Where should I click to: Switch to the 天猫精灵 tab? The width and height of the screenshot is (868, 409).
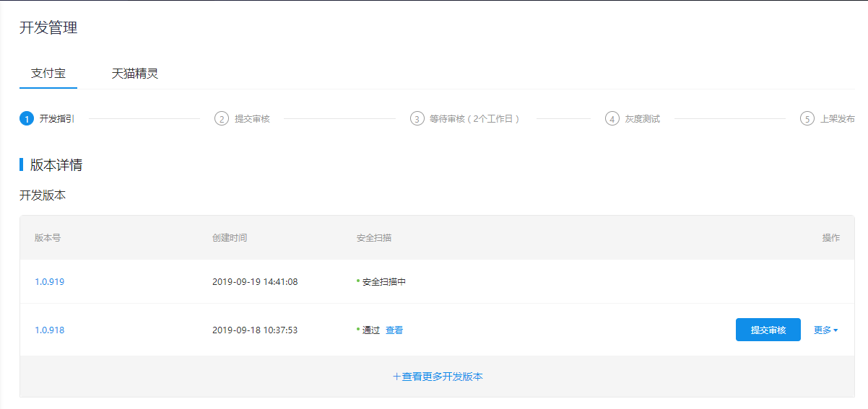135,74
